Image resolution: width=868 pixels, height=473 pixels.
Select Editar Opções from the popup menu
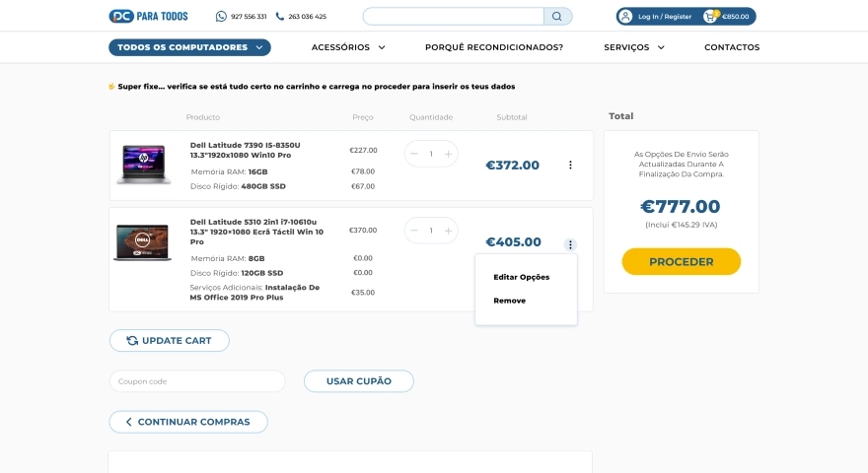coord(522,277)
